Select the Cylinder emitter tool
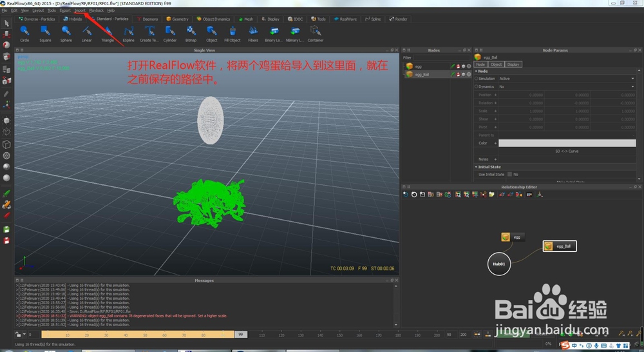This screenshot has height=352, width=644. [x=170, y=34]
